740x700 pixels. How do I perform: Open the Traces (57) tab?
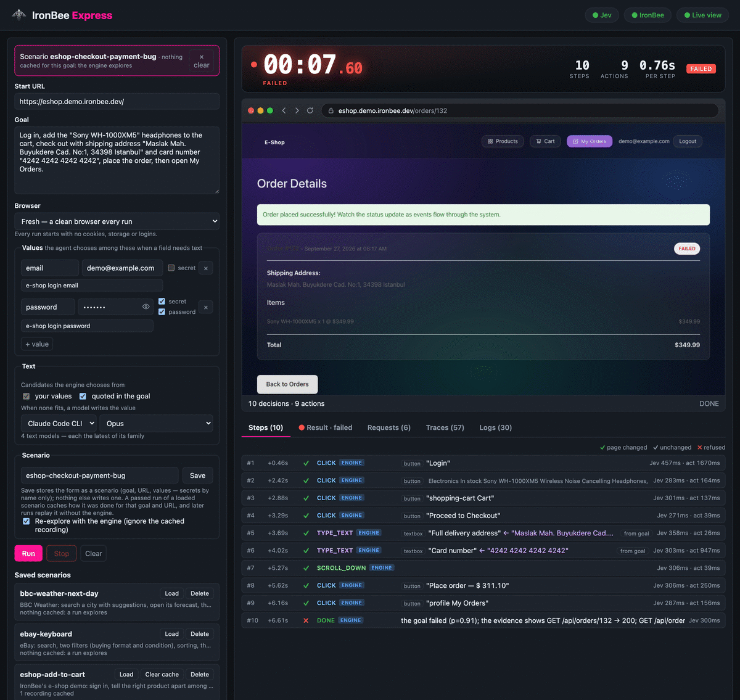445,427
